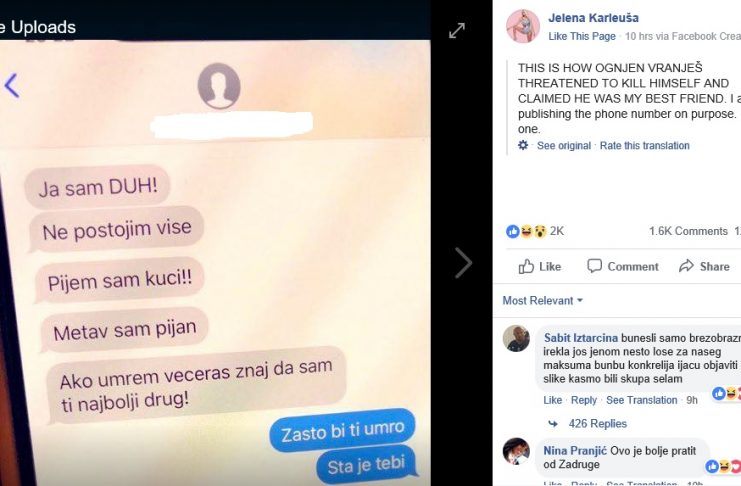Open Sabit Iztarcina's commenter avatar

pos(516,338)
